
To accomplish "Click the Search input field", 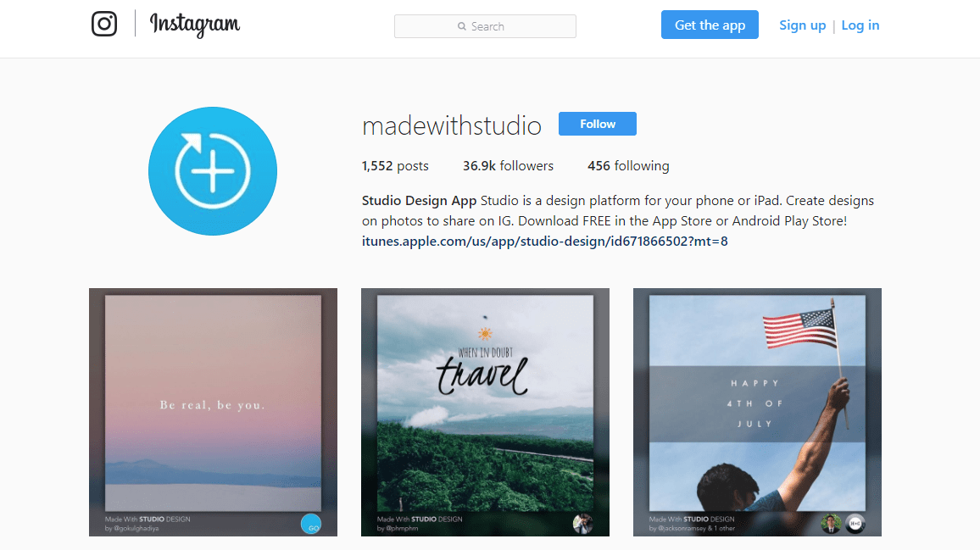I will coord(485,26).
